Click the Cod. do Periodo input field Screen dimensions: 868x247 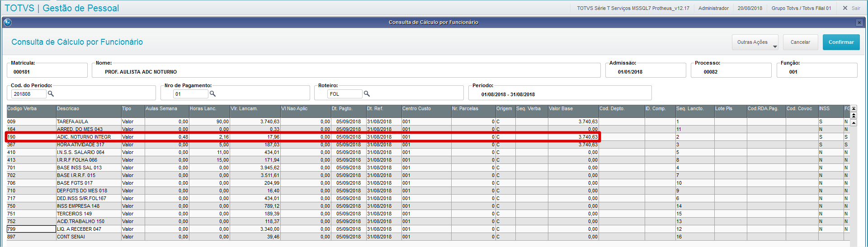28,94
